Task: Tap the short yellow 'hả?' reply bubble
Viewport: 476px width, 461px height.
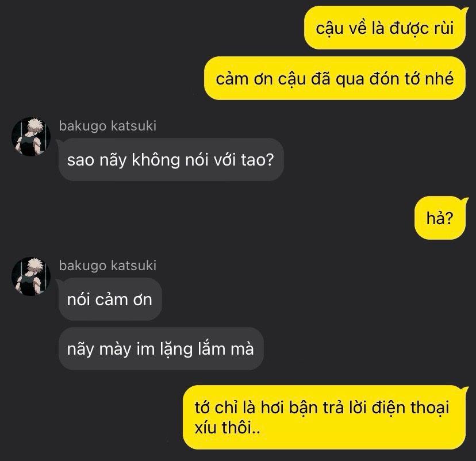Action: pyautogui.click(x=440, y=218)
